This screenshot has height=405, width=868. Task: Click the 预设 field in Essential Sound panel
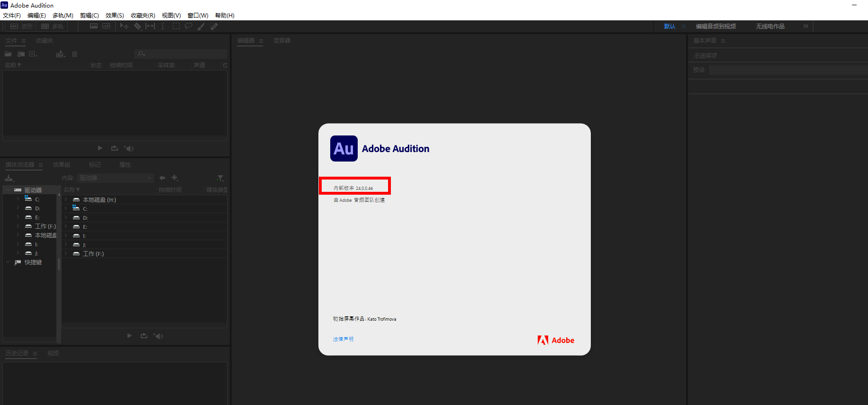tap(788, 70)
